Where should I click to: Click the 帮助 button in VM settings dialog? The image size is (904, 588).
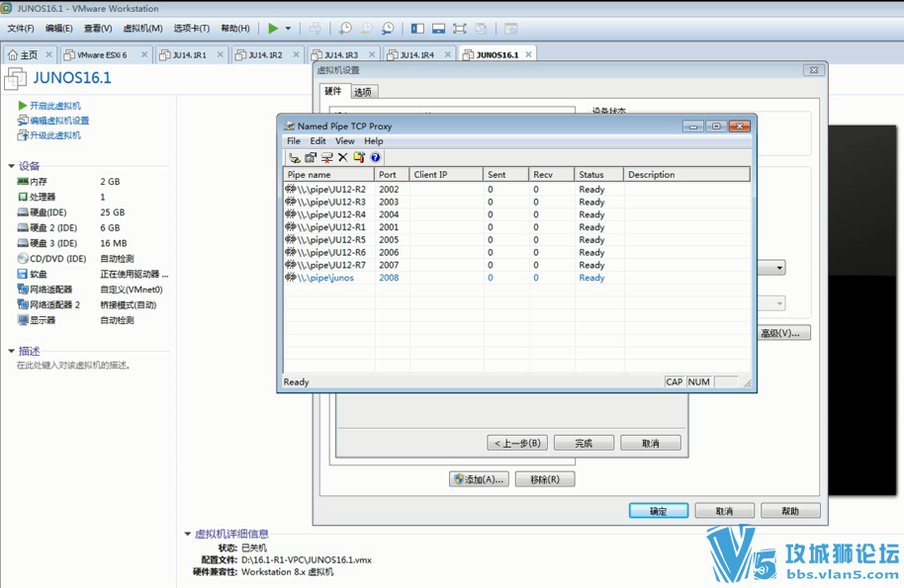pyautogui.click(x=790, y=511)
